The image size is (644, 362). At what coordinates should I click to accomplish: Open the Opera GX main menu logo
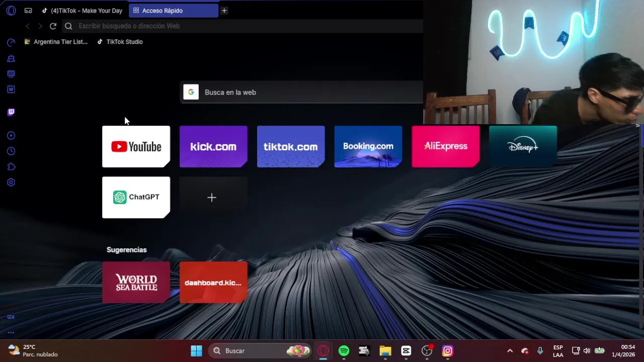click(x=11, y=11)
